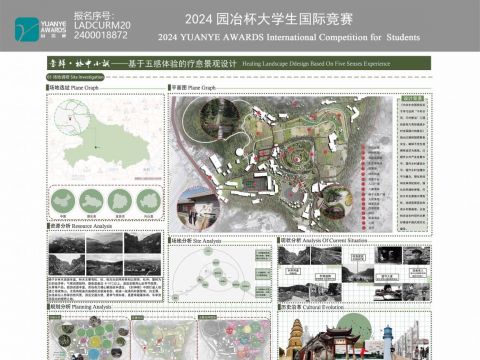Screen dimensions: 480x360
Task: Click the round globe locator inset on map
Action: coord(71,117)
